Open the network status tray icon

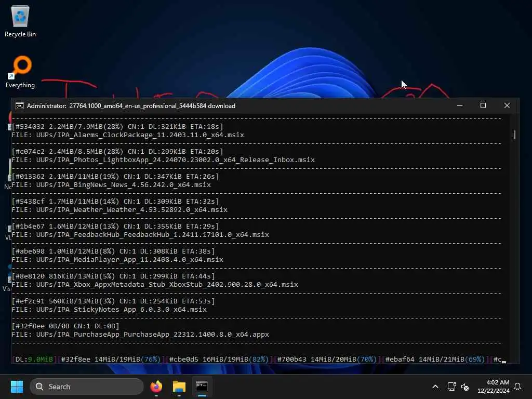pos(451,387)
